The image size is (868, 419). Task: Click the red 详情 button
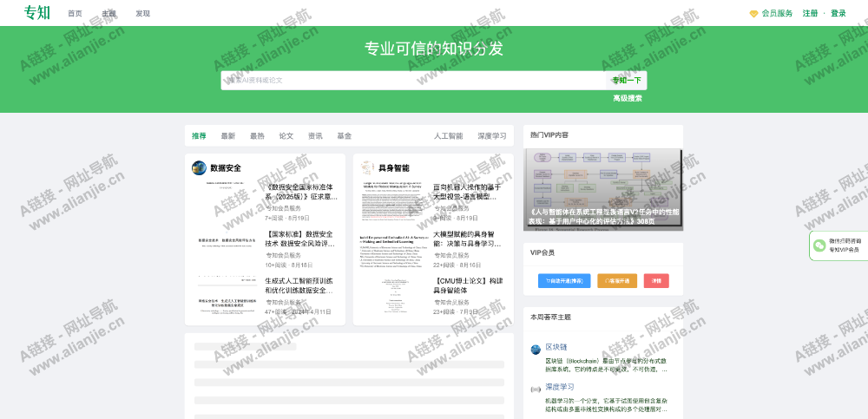coord(656,281)
